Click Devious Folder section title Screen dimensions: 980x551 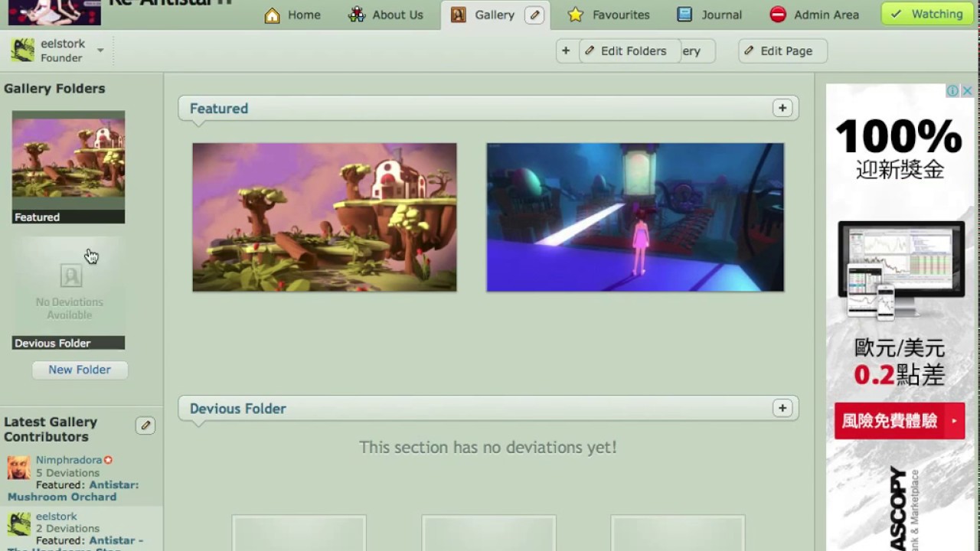[x=238, y=408]
